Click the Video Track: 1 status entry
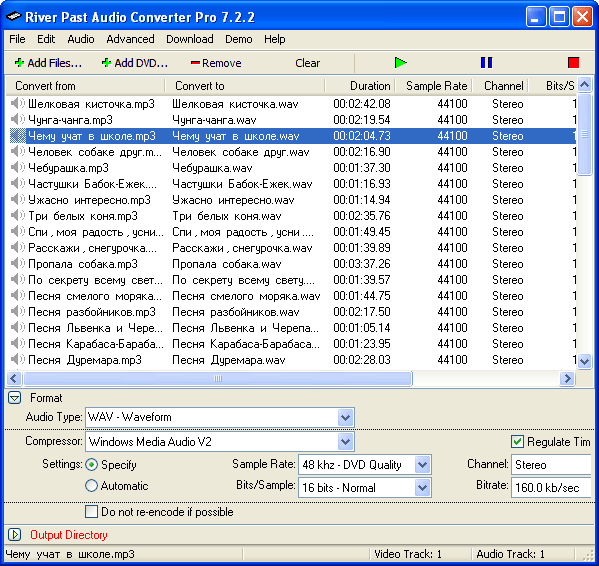Screen dimensions: 599x566 click(x=408, y=554)
